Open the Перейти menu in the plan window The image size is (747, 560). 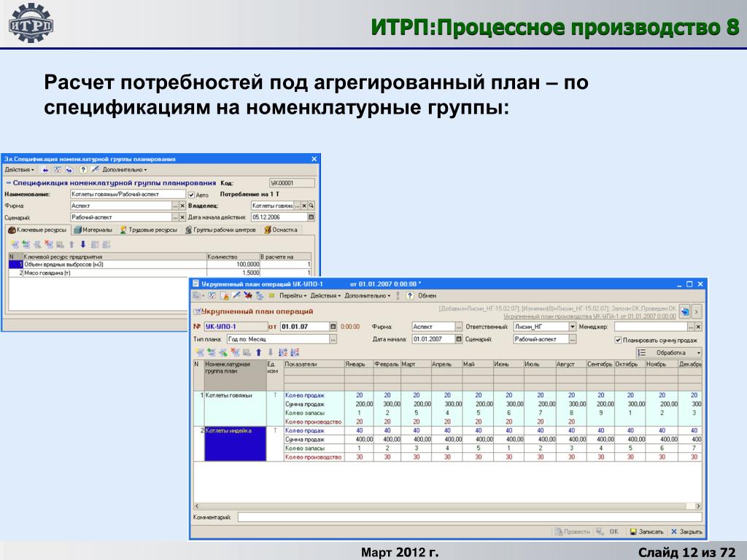[x=293, y=296]
